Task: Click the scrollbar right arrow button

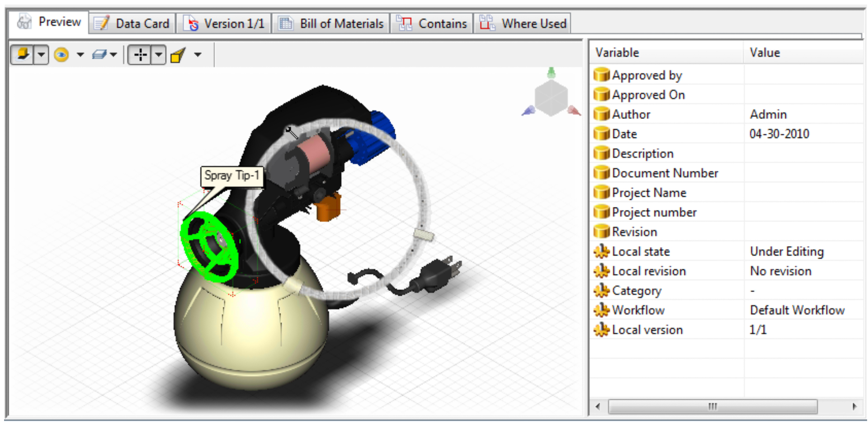Action: click(x=854, y=406)
